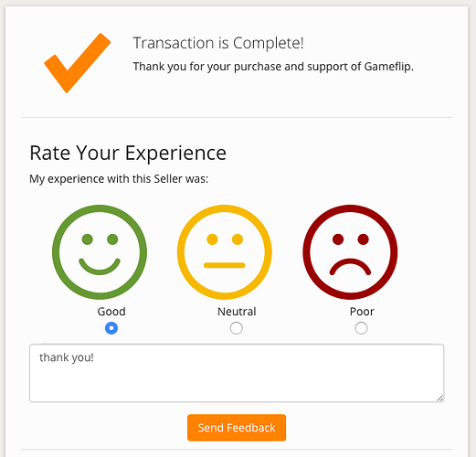Select the green smiling face

100,252
